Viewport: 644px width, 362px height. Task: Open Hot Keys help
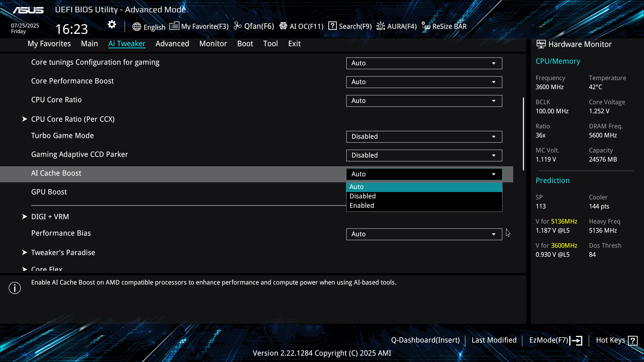610,340
